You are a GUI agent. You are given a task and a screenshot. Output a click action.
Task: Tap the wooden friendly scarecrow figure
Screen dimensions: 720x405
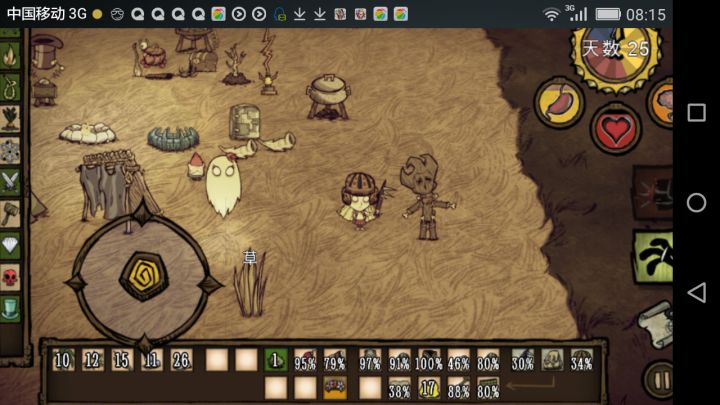click(x=426, y=197)
